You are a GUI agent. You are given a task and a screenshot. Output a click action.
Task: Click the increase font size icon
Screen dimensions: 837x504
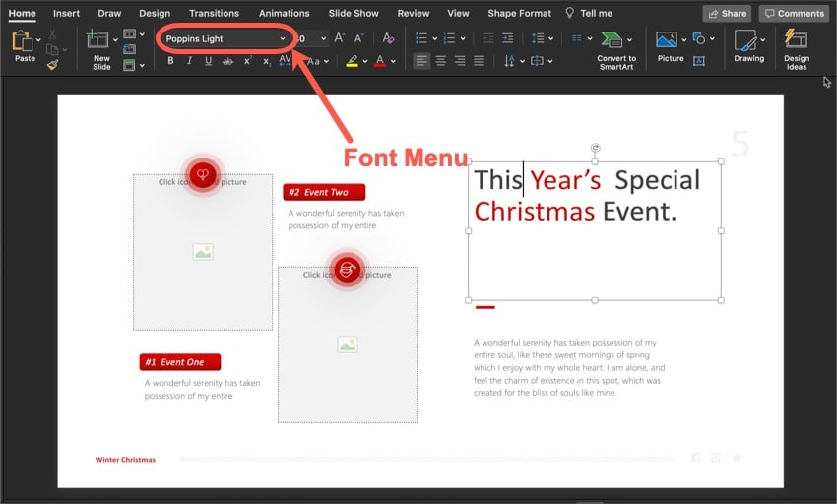(340, 38)
